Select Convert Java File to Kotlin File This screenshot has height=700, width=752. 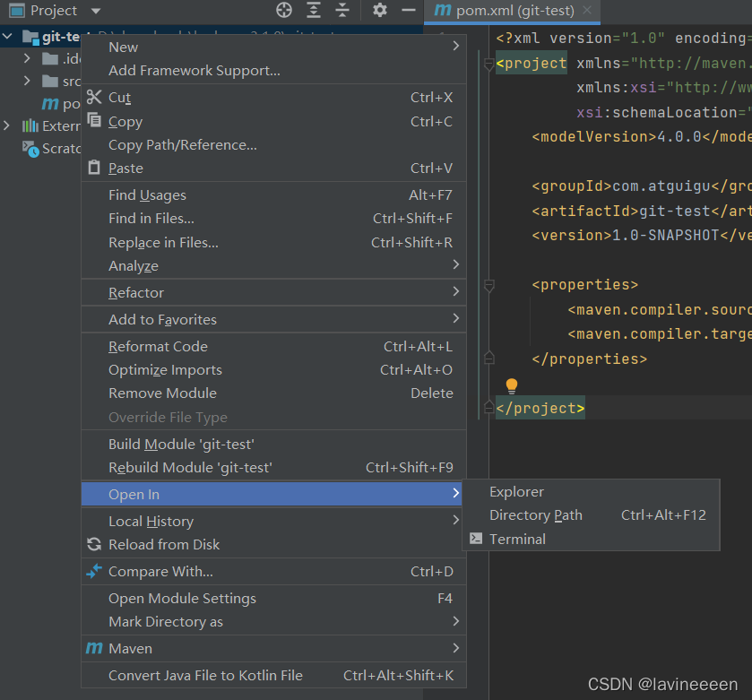[x=274, y=676]
